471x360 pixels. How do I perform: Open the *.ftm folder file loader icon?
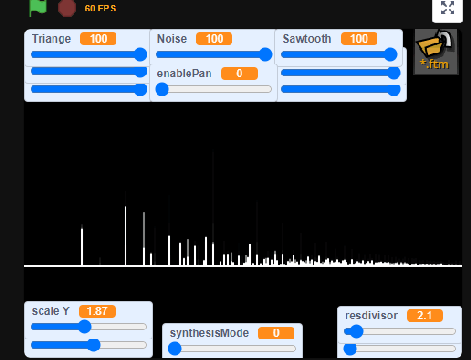click(x=436, y=52)
